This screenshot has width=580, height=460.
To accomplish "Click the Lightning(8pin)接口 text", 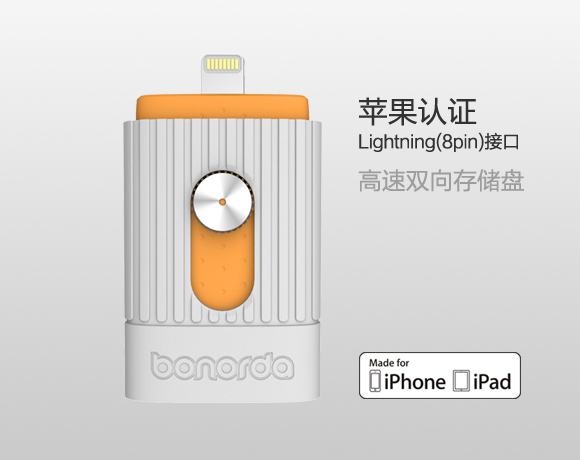I will point(438,142).
